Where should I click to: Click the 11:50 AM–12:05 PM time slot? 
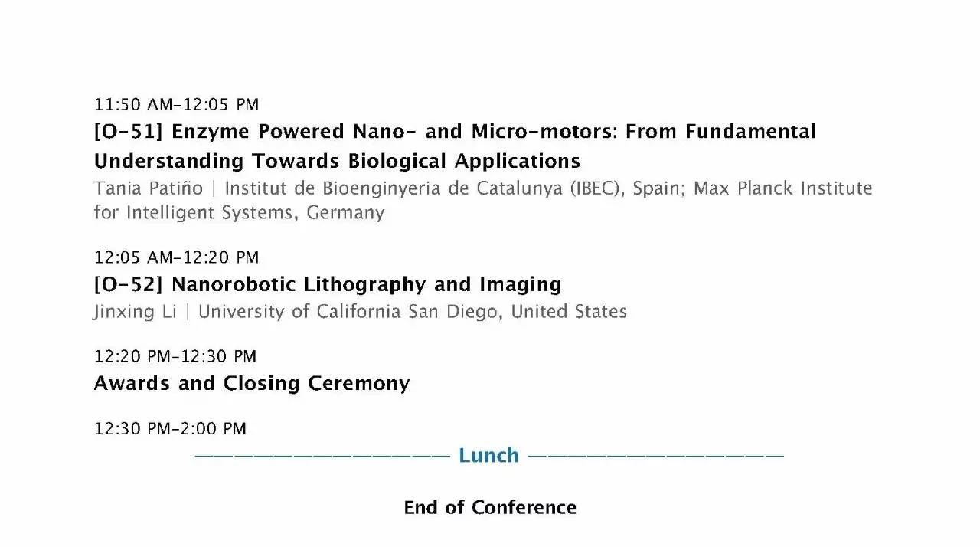(x=176, y=104)
